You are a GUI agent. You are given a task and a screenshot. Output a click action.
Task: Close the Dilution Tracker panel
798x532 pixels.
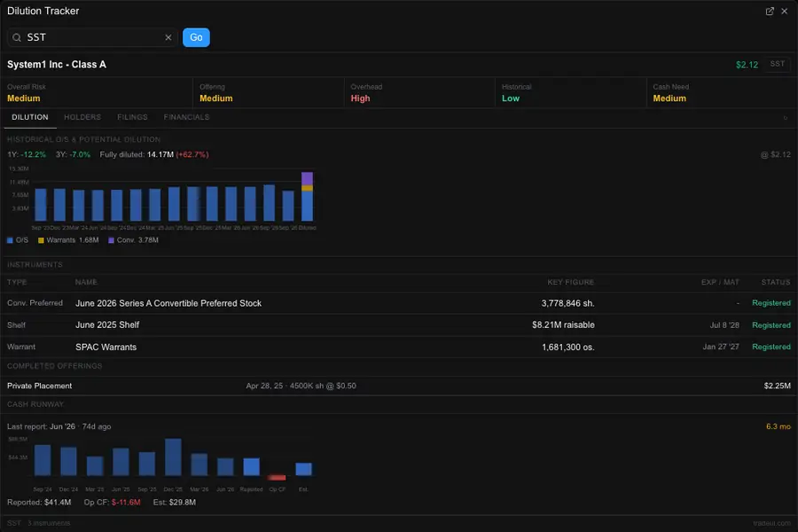click(x=785, y=12)
